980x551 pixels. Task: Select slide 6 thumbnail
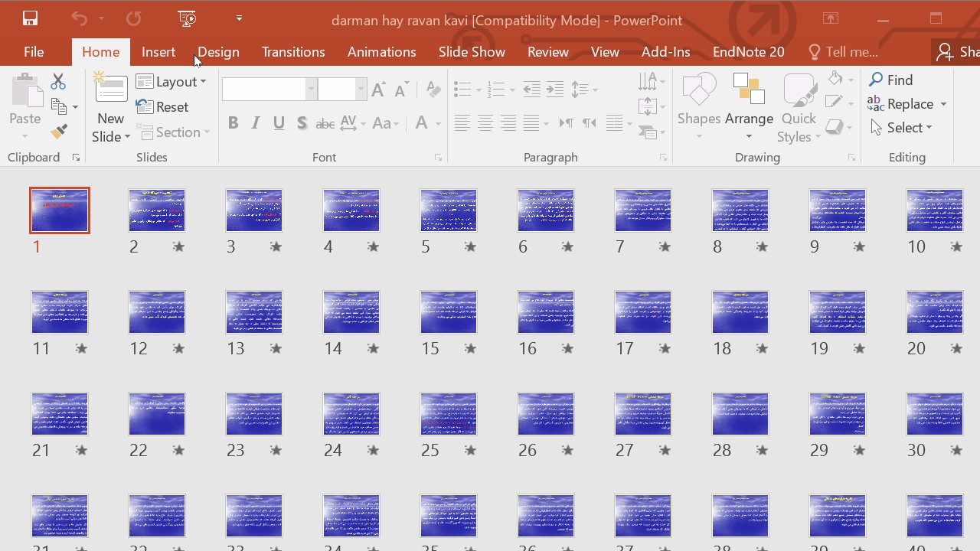(546, 210)
